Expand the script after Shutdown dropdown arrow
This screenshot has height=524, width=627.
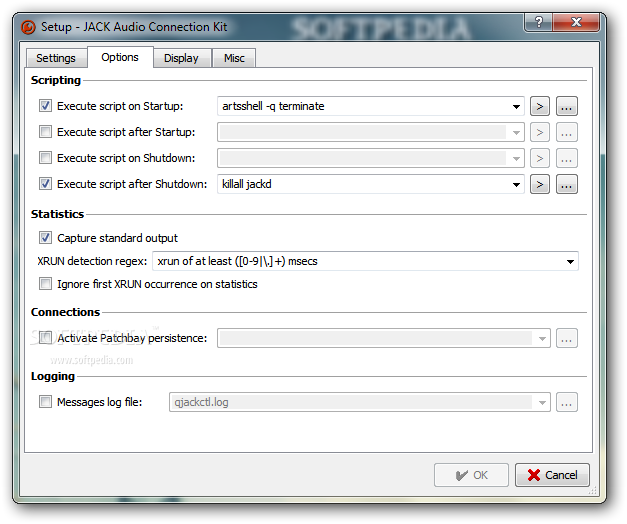(x=516, y=184)
